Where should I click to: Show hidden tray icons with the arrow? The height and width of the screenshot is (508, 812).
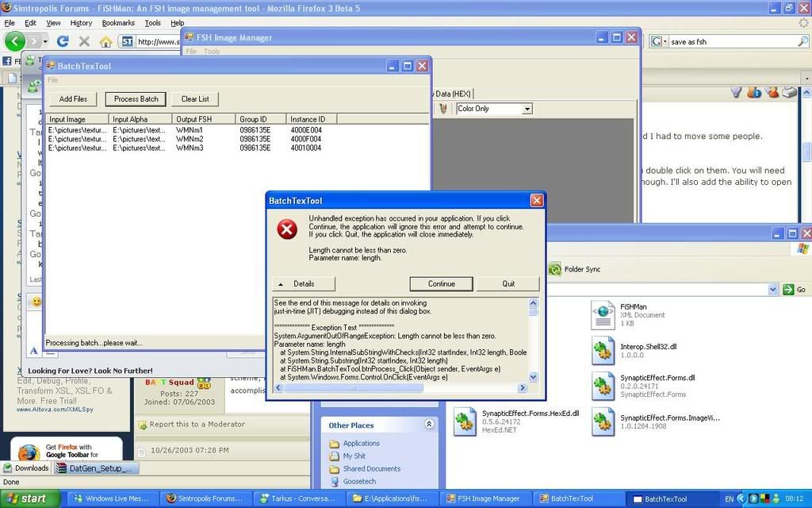click(x=741, y=498)
